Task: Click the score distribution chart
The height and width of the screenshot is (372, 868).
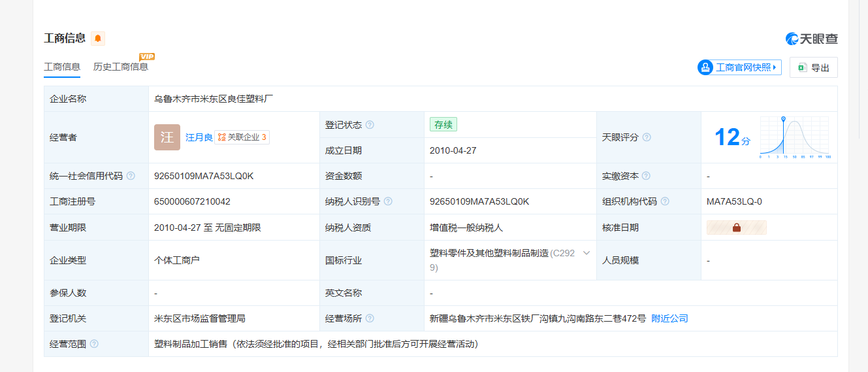Action: 795,138
